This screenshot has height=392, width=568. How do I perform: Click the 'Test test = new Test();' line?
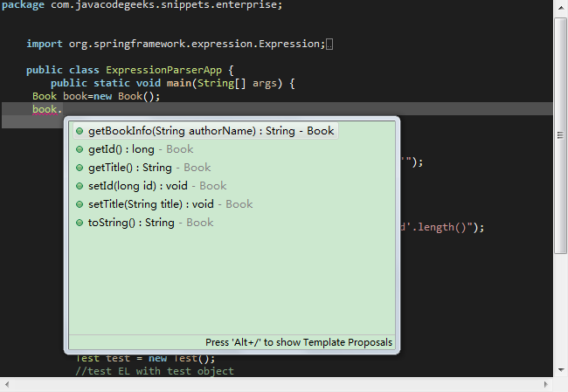point(145,358)
